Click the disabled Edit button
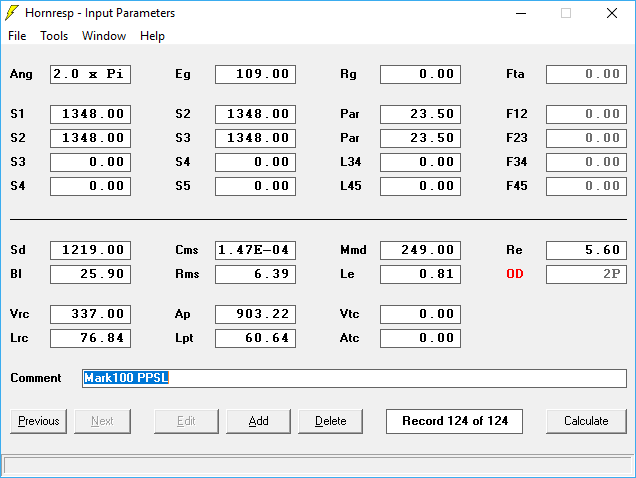Screen dimensions: 636x478 [x=186, y=421]
